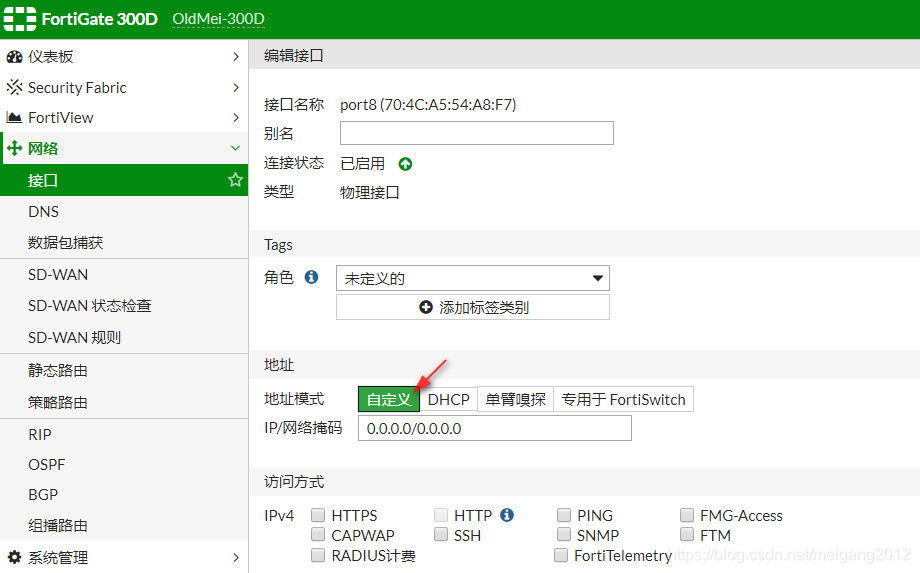Select 单臂嗅探 address mode
920x573 pixels.
[x=515, y=399]
